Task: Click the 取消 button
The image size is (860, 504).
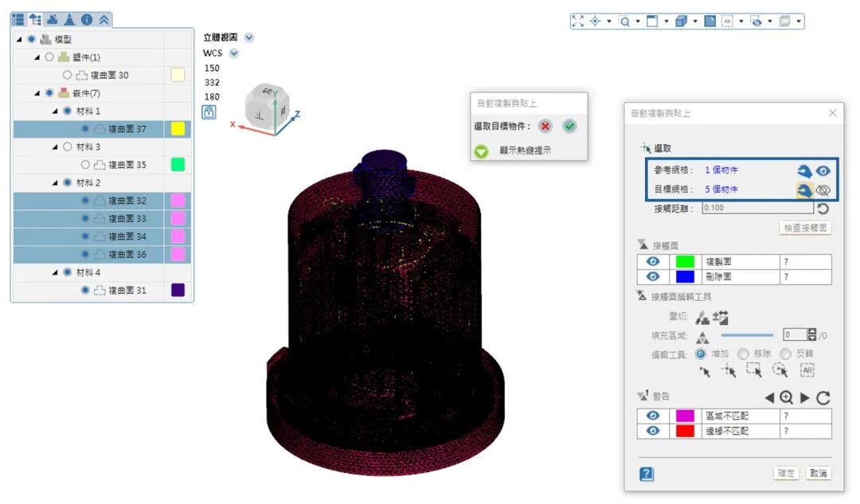Action: [819, 473]
